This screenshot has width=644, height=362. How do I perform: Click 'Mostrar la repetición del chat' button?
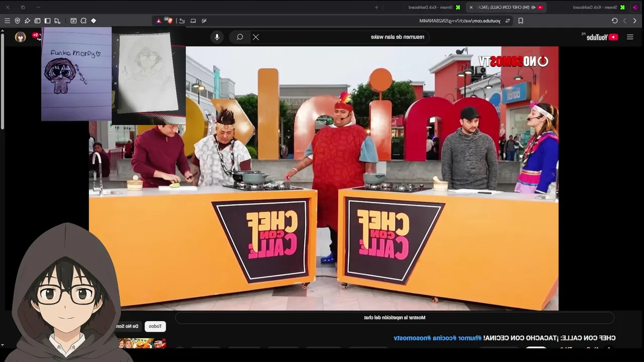[x=394, y=318]
